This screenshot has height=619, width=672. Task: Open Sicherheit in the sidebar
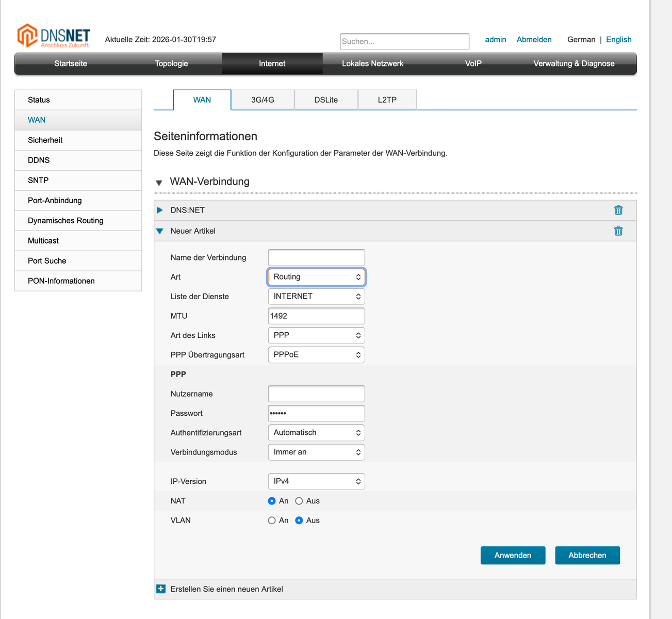tap(78, 140)
